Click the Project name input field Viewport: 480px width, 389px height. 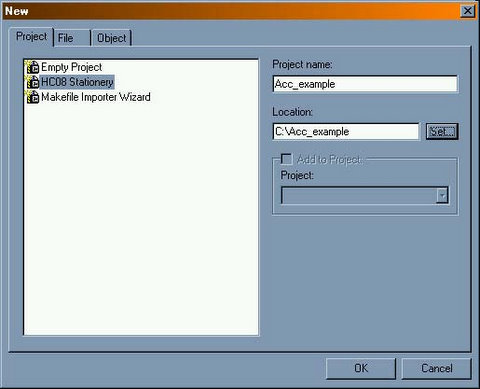click(x=365, y=84)
